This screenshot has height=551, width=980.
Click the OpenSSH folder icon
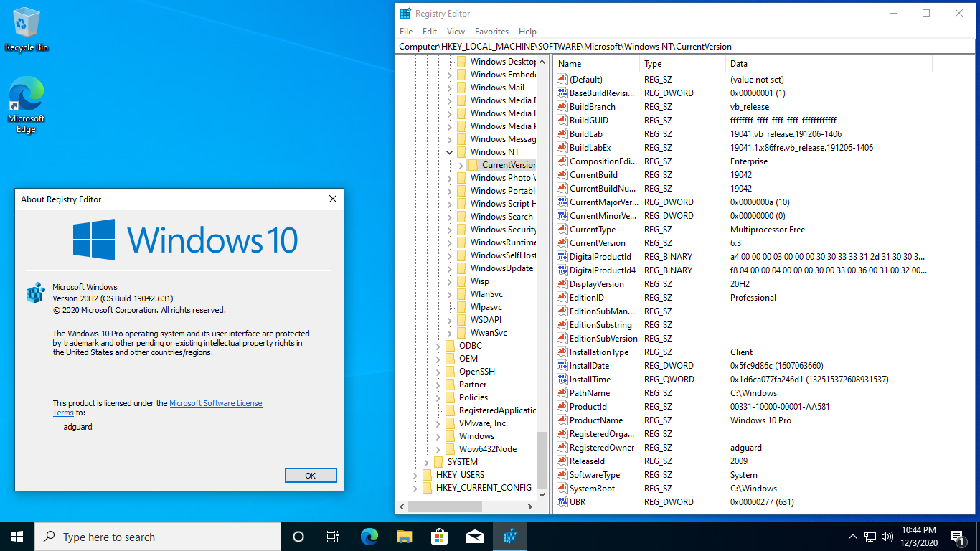tap(450, 372)
